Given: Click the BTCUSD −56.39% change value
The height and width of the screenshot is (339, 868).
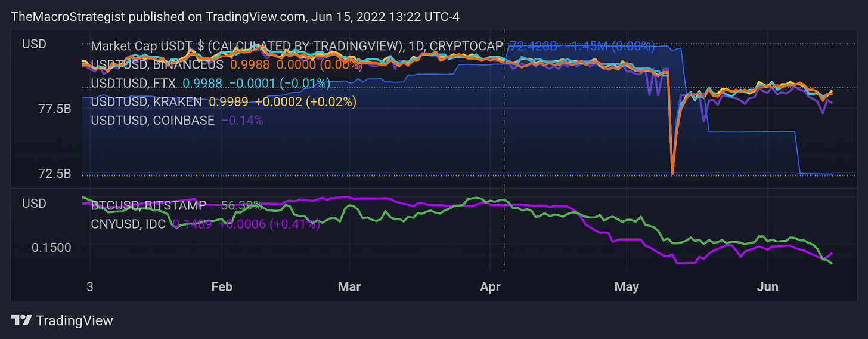Looking at the screenshot, I should pyautogui.click(x=238, y=205).
